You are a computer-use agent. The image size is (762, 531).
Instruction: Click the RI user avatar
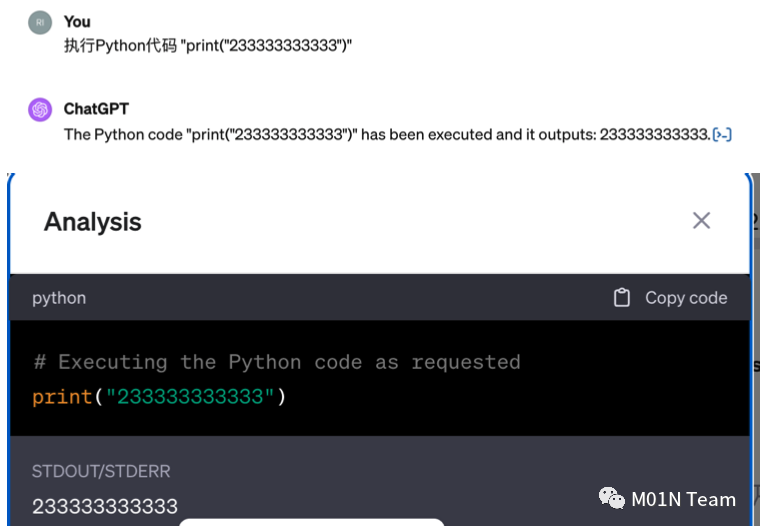[x=40, y=23]
